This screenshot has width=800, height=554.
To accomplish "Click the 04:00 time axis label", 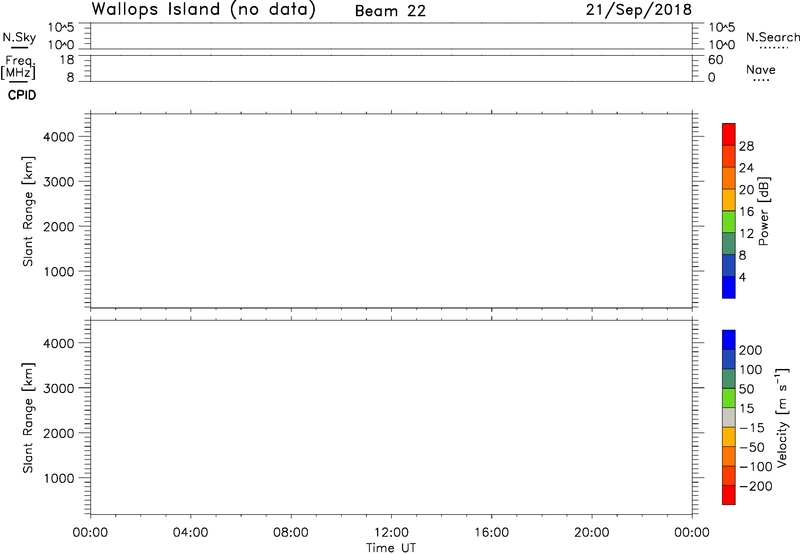I will (190, 532).
